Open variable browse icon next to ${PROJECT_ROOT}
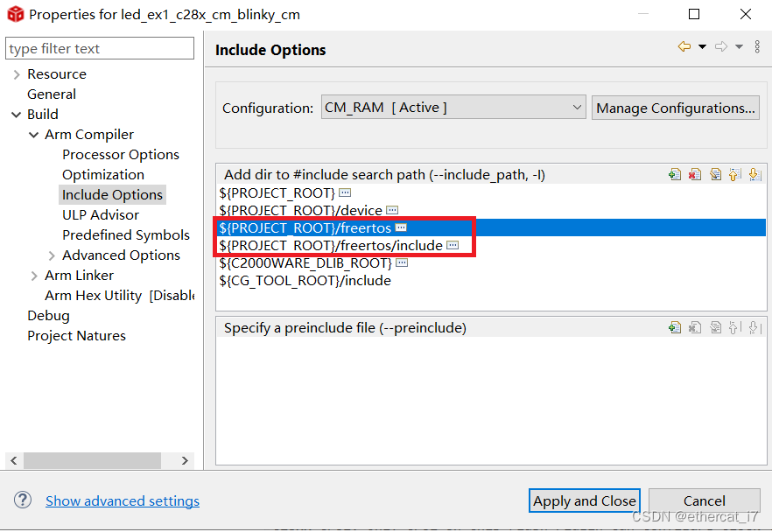 click(345, 192)
